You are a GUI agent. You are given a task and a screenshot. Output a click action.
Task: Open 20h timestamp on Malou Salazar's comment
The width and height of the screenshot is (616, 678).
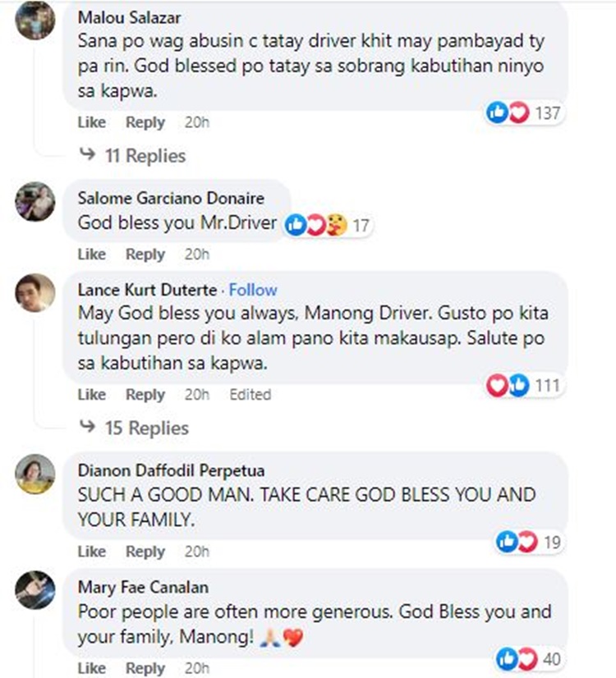(x=197, y=122)
